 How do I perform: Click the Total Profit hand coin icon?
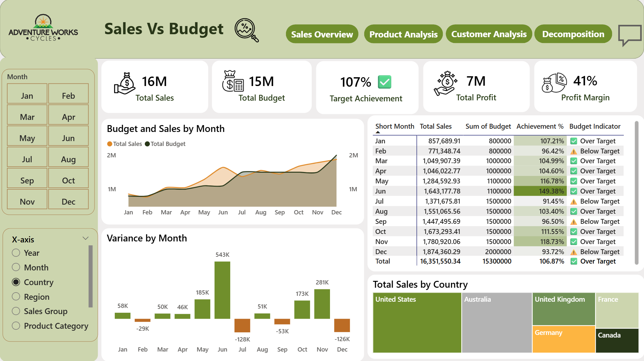coord(445,83)
